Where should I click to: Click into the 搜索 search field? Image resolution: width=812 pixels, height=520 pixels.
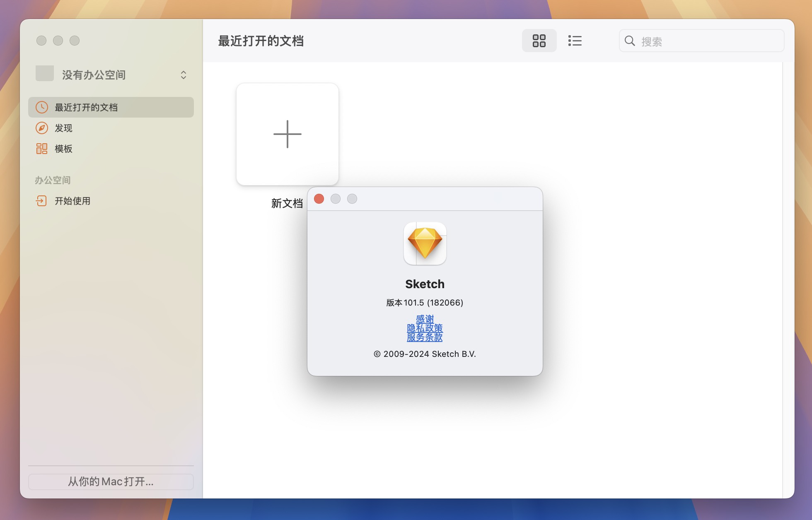701,41
